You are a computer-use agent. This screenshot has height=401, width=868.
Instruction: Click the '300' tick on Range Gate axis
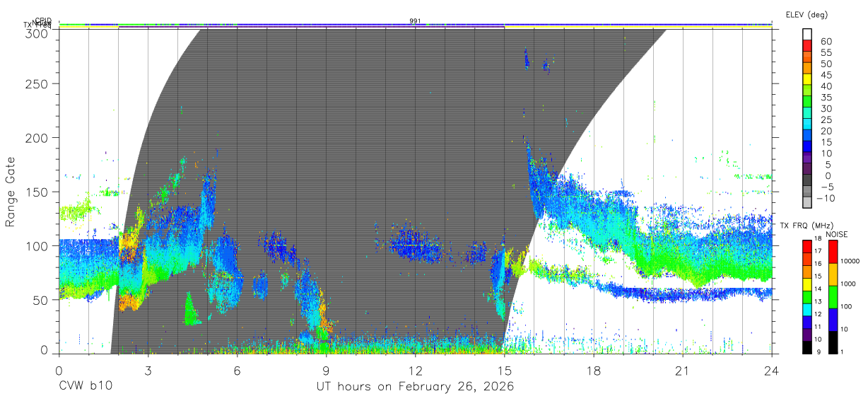coord(35,33)
